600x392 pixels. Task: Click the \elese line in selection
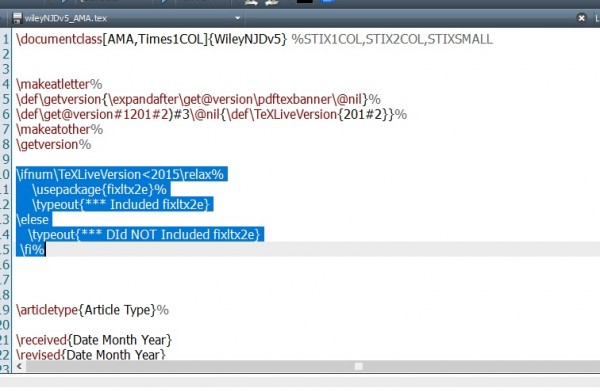click(33, 220)
